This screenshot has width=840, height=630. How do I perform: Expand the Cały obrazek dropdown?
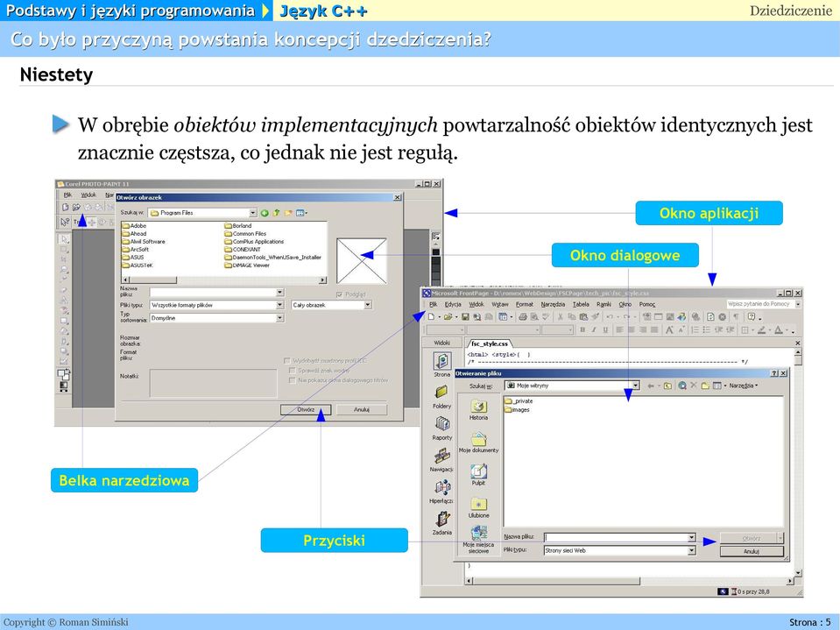(368, 305)
